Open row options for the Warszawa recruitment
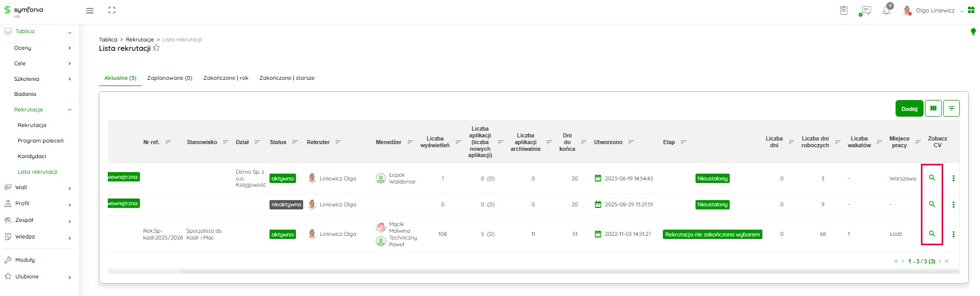980x296 pixels. pyautogui.click(x=953, y=178)
